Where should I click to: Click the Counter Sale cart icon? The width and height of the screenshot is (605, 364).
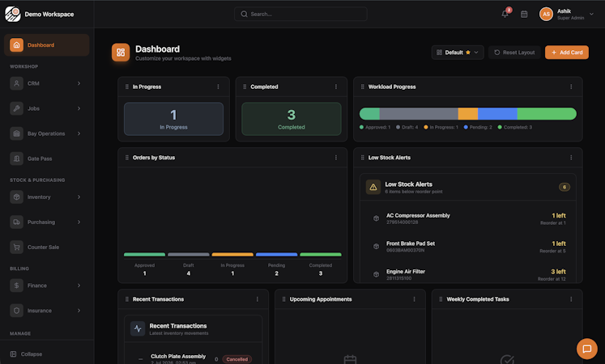pyautogui.click(x=16, y=247)
